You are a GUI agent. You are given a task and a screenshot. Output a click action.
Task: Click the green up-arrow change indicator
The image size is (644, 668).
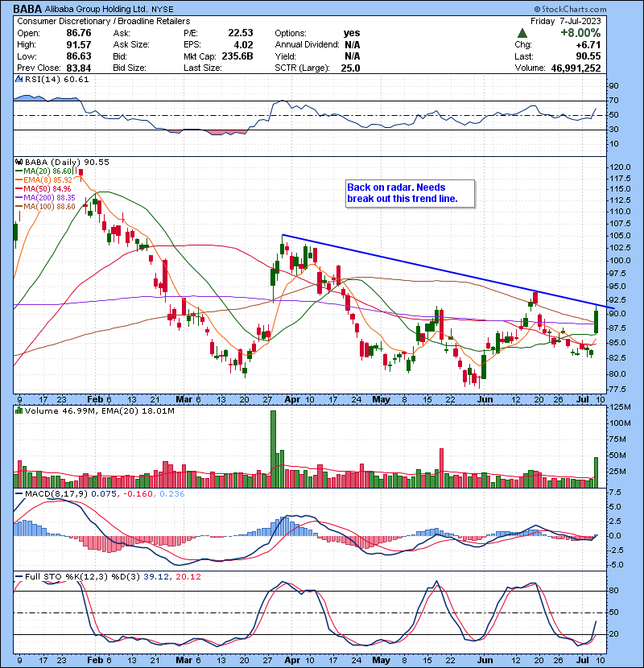click(x=522, y=33)
